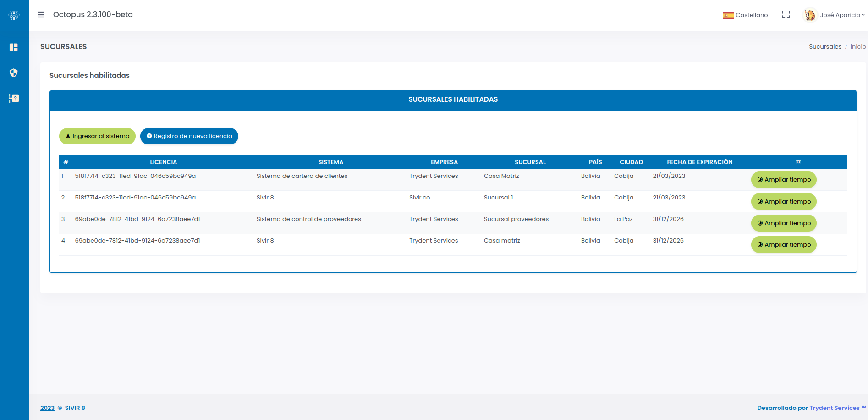The width and height of the screenshot is (868, 420).
Task: Click the Octopus logo in sidebar
Action: [14, 15]
